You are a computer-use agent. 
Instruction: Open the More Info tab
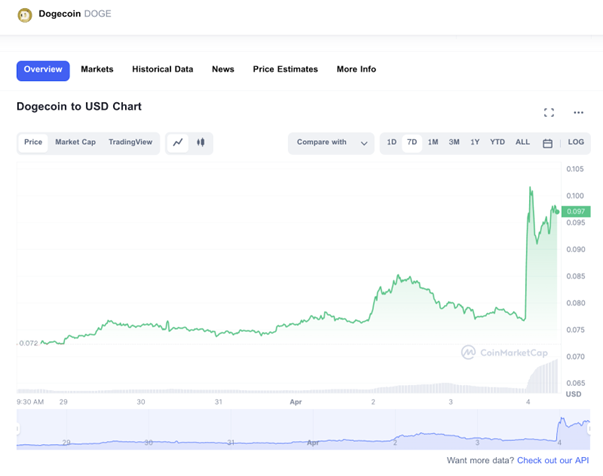356,69
